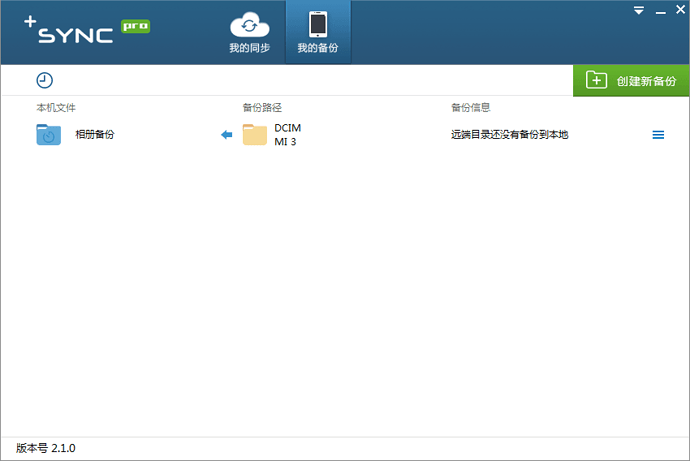Screen dimensions: 690x461
Task: Click the green pro badge
Action: coord(135,25)
